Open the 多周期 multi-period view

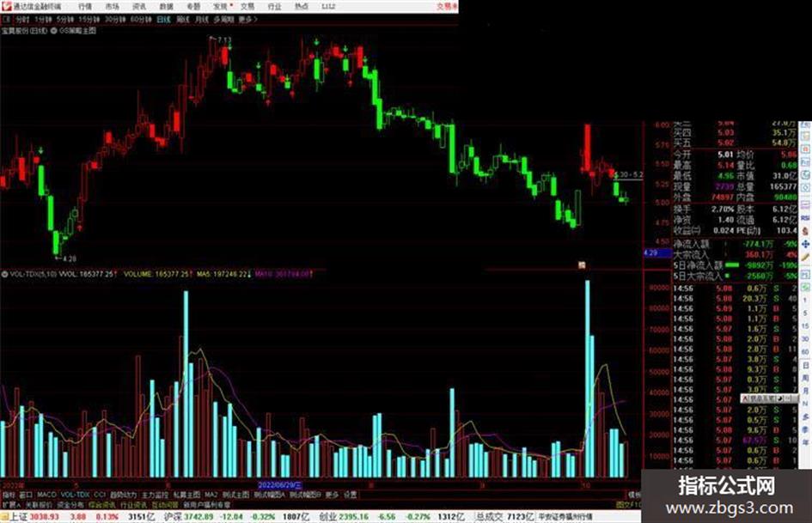(x=223, y=19)
